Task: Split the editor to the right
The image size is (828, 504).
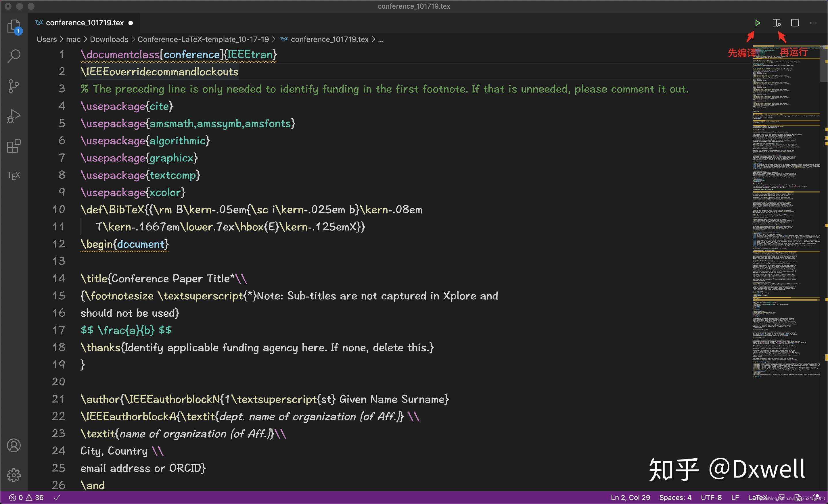Action: pos(795,23)
